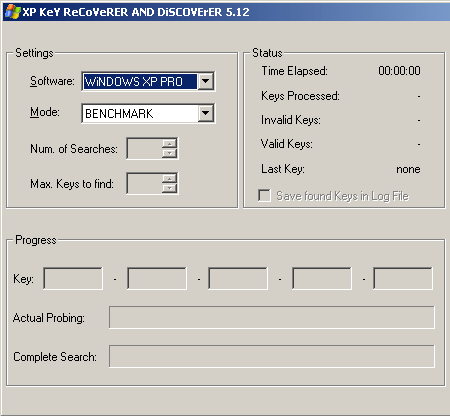Image resolution: width=450 pixels, height=416 pixels.
Task: Click the 'Actual Probing:' label
Action: 49,318
